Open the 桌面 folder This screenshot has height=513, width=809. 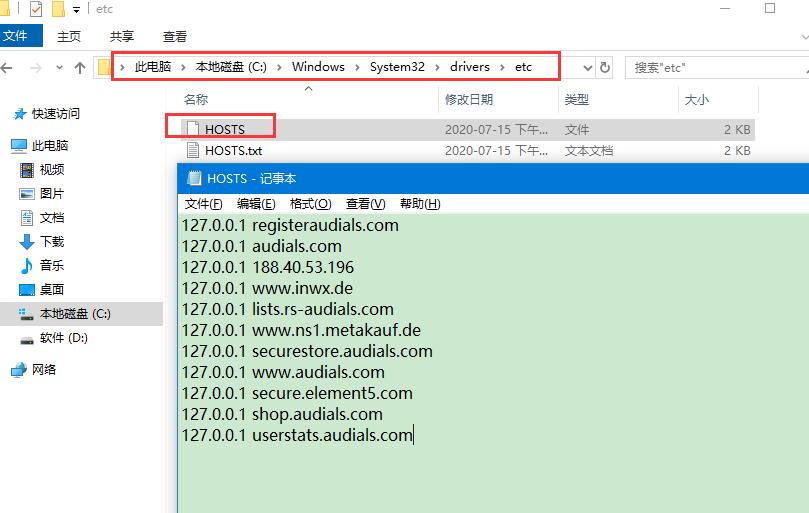52,290
